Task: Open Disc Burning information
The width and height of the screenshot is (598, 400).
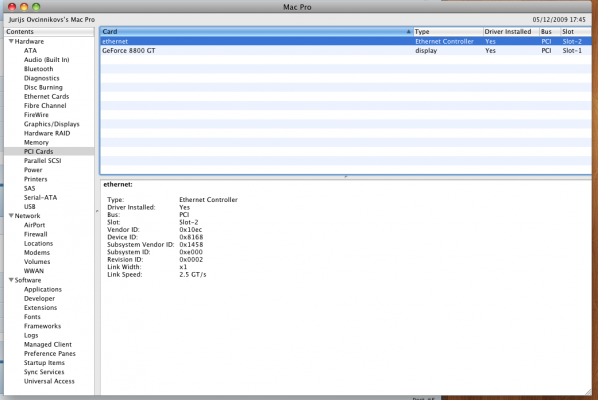Action: 43,87
